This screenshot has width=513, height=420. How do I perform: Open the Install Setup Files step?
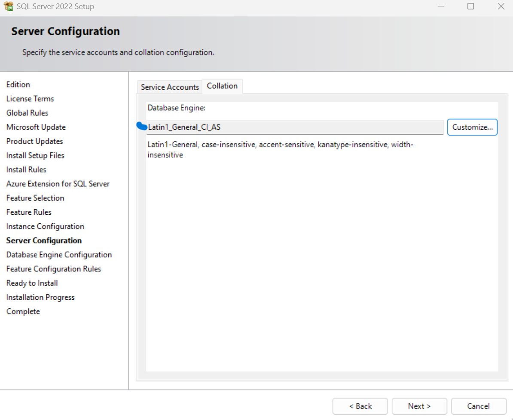(x=35, y=155)
